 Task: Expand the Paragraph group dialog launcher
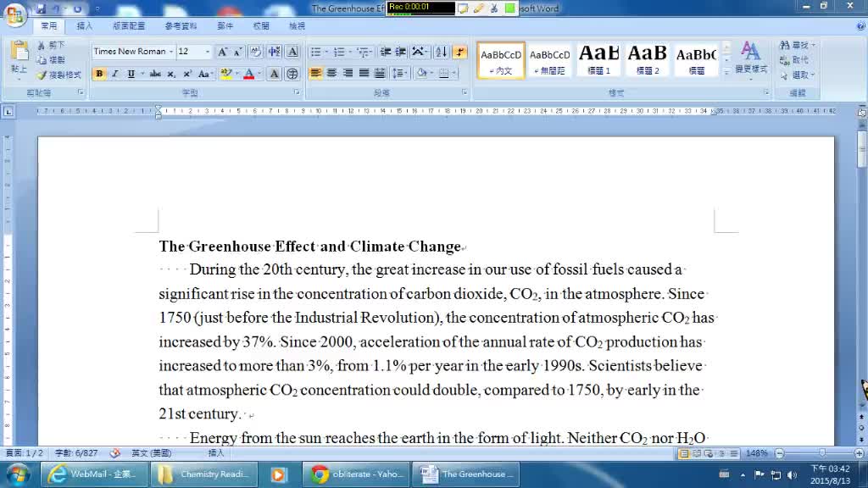465,92
